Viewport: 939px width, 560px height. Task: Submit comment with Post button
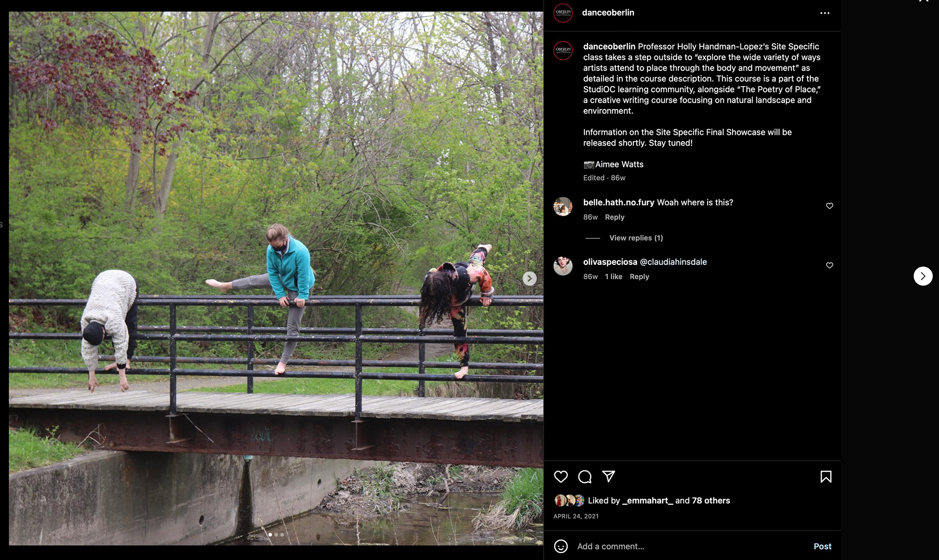point(822,546)
